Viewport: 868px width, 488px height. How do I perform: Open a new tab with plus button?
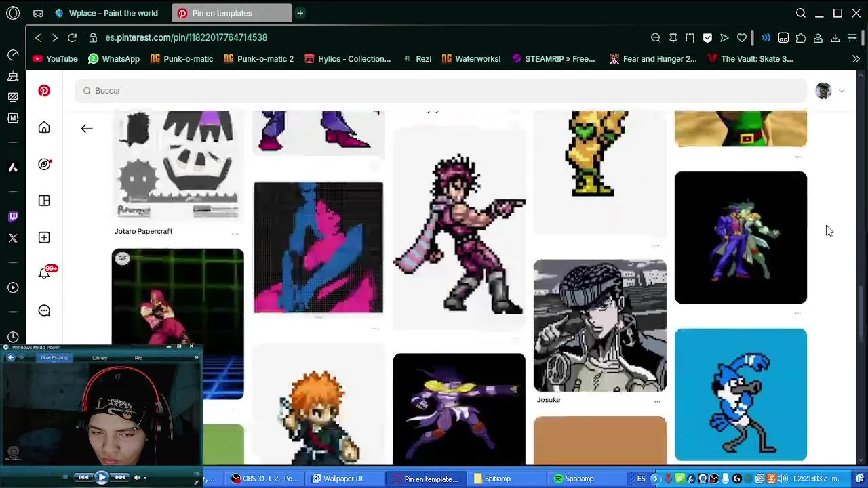(300, 13)
